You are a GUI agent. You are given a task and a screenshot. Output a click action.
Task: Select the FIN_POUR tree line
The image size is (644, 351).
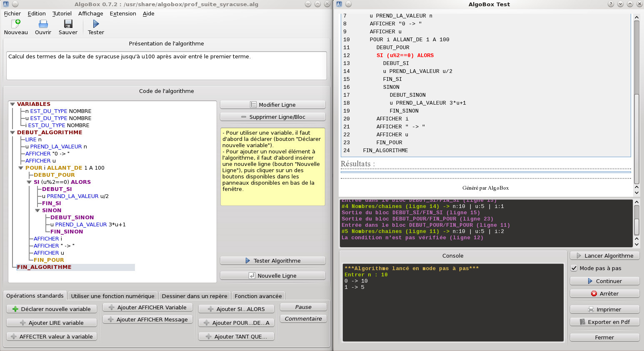[49, 260]
